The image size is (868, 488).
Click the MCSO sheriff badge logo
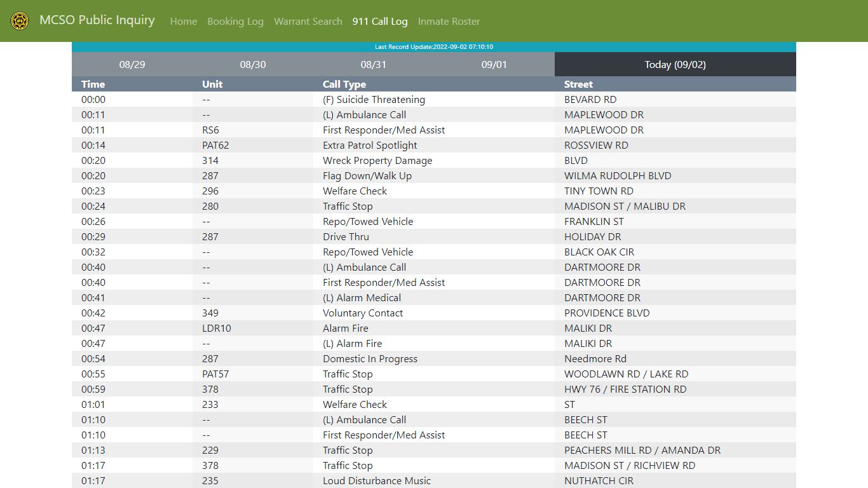point(20,21)
